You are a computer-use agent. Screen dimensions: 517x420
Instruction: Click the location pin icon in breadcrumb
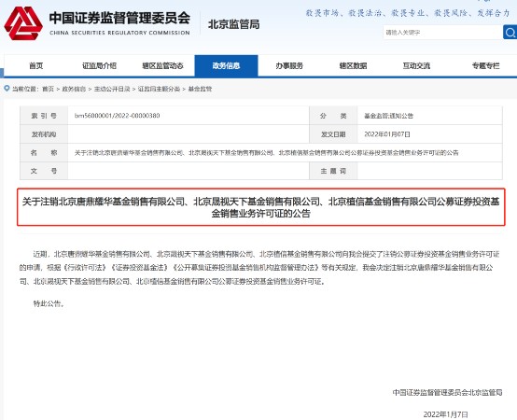point(7,89)
